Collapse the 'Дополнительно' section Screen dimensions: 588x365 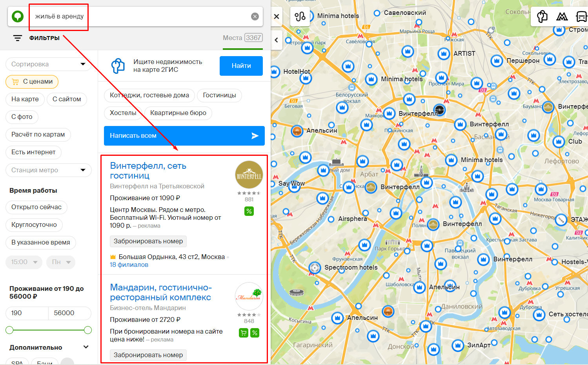(x=86, y=347)
